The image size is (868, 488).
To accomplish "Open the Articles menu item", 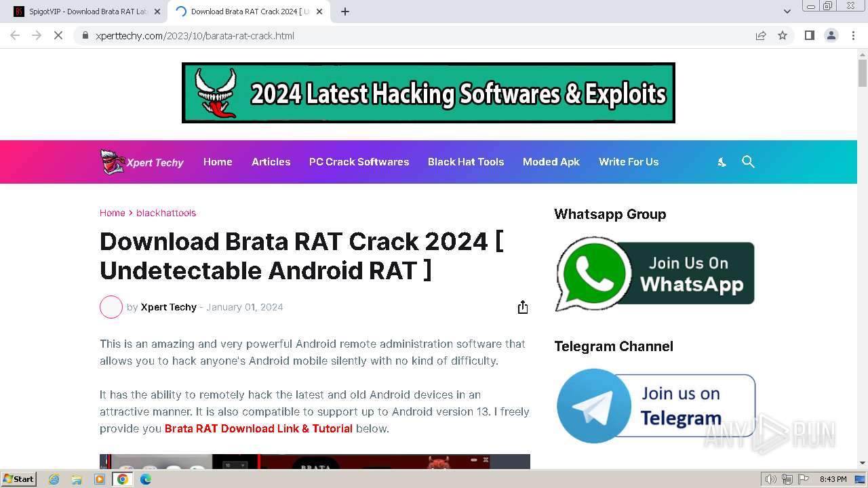I will [x=271, y=162].
